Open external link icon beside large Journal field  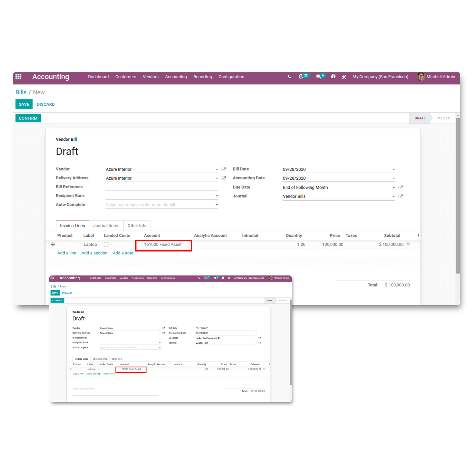401,196
